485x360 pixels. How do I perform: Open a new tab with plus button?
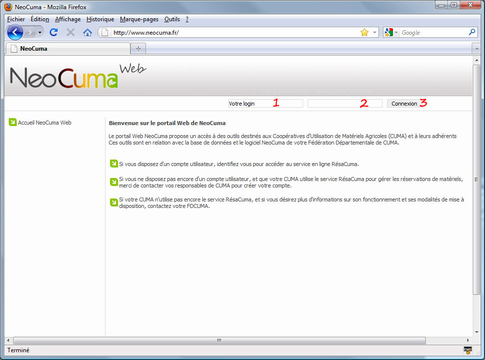138,49
